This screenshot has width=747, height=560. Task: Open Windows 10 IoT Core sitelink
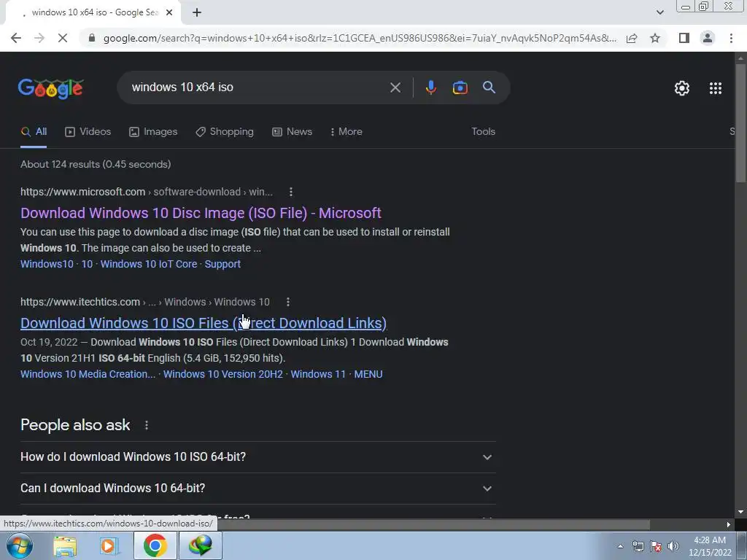pyautogui.click(x=149, y=264)
